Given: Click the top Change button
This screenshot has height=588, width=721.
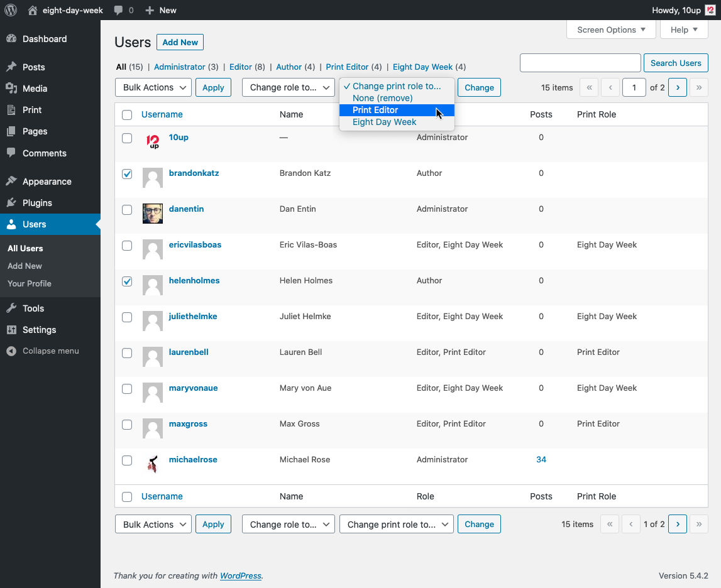Looking at the screenshot, I should pyautogui.click(x=479, y=87).
